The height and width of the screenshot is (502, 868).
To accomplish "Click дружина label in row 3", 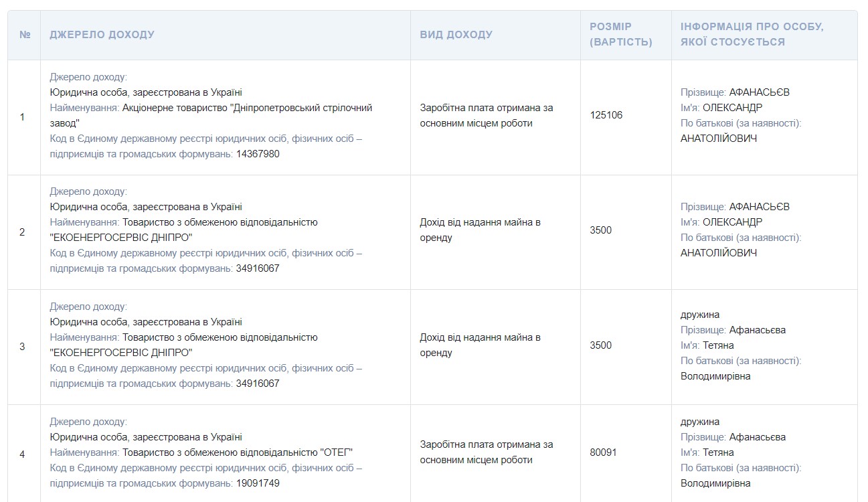I will (x=700, y=315).
